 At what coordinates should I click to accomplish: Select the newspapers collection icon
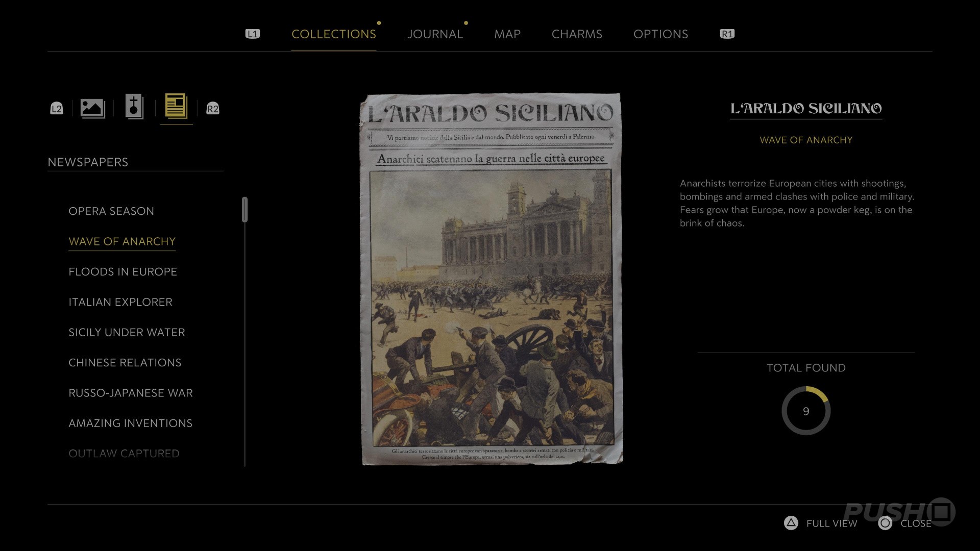pyautogui.click(x=176, y=107)
